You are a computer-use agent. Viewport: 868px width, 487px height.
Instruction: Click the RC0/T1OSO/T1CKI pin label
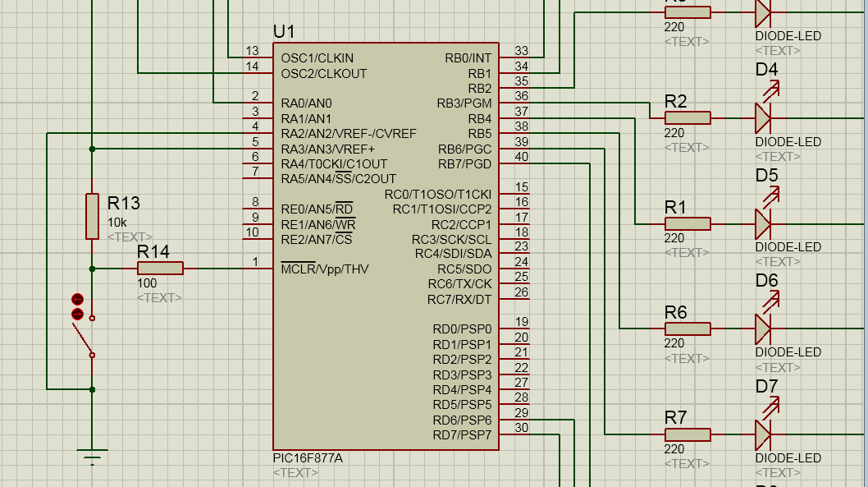(438, 195)
